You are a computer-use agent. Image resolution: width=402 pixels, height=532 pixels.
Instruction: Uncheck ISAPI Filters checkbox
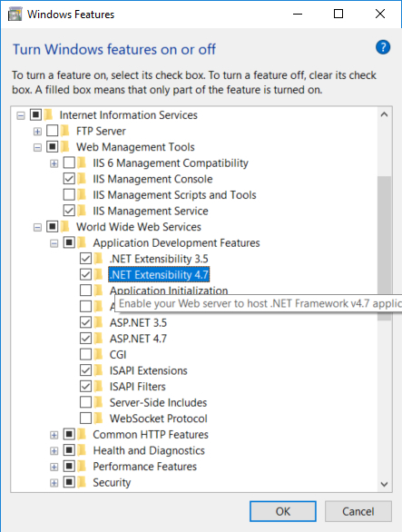pyautogui.click(x=86, y=386)
